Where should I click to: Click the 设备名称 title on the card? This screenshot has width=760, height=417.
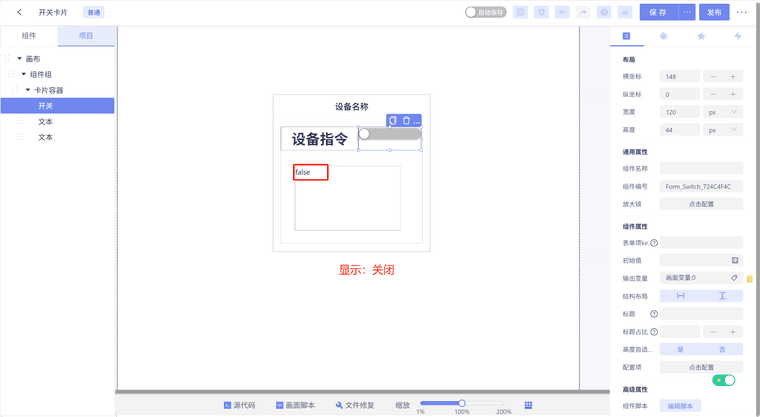351,107
